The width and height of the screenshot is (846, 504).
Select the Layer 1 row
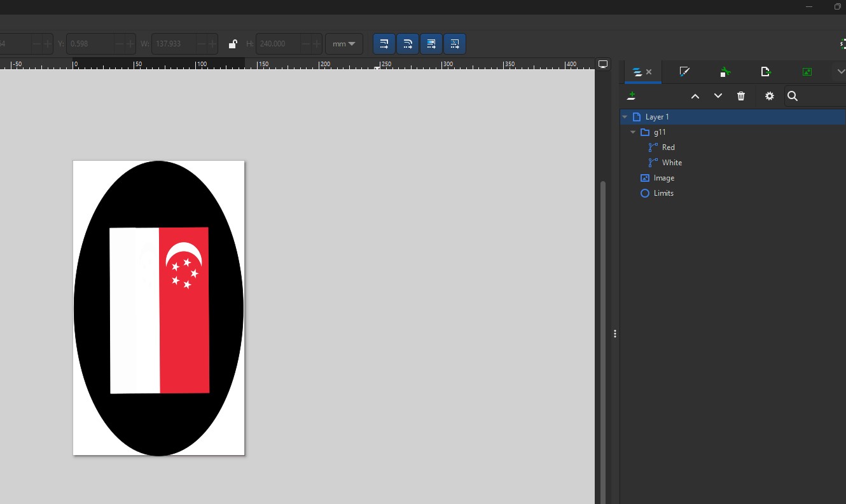(733, 117)
